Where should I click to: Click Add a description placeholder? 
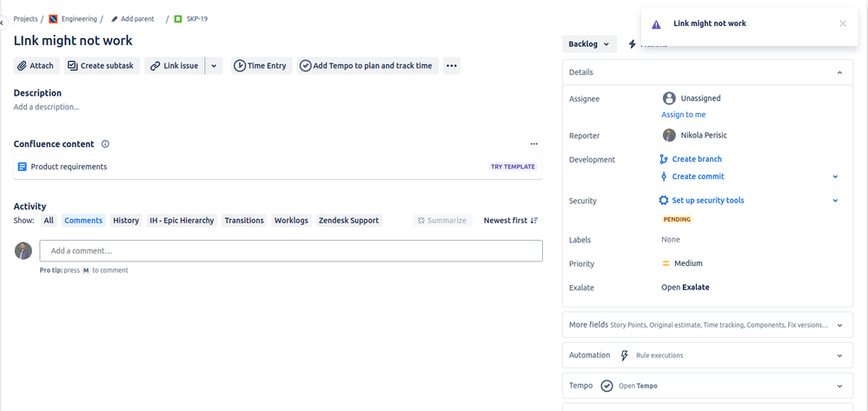point(47,107)
